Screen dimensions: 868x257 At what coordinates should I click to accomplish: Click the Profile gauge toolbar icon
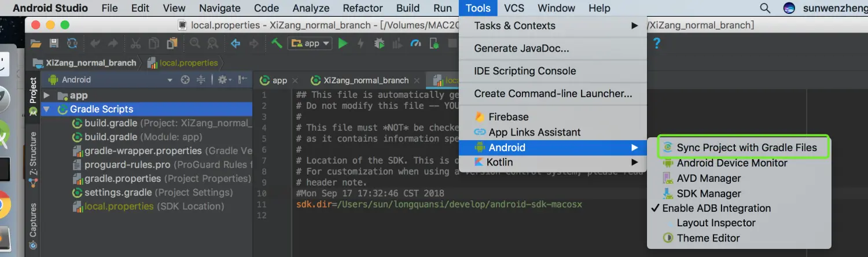(415, 43)
